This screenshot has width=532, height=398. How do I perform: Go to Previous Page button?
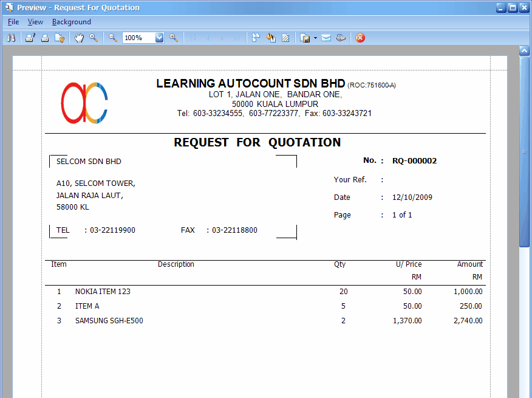coord(208,38)
